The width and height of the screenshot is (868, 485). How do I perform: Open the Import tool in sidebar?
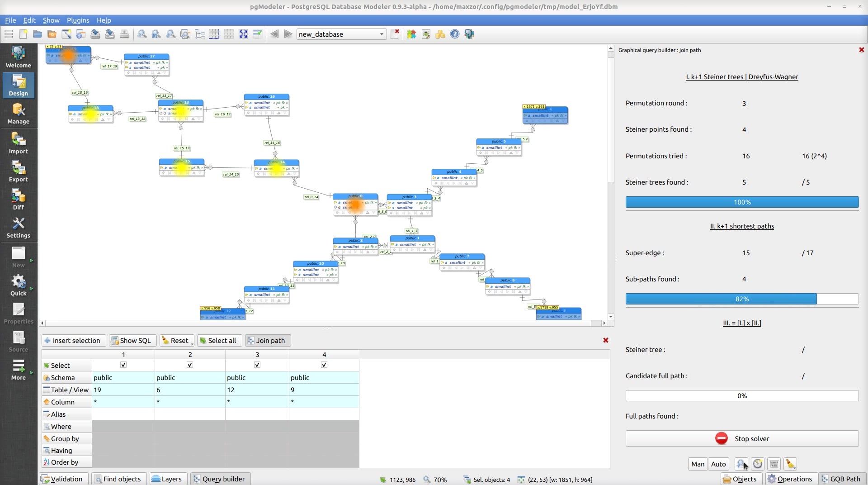[18, 143]
